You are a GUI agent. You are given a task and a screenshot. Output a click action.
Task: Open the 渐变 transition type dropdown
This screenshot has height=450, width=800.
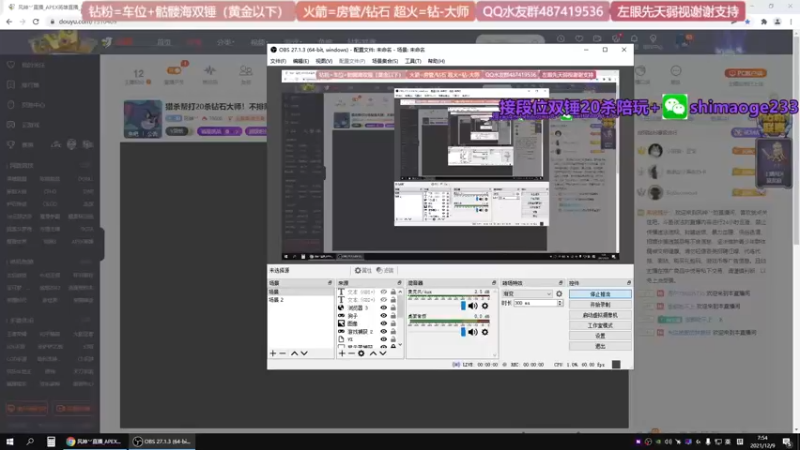pyautogui.click(x=527, y=294)
